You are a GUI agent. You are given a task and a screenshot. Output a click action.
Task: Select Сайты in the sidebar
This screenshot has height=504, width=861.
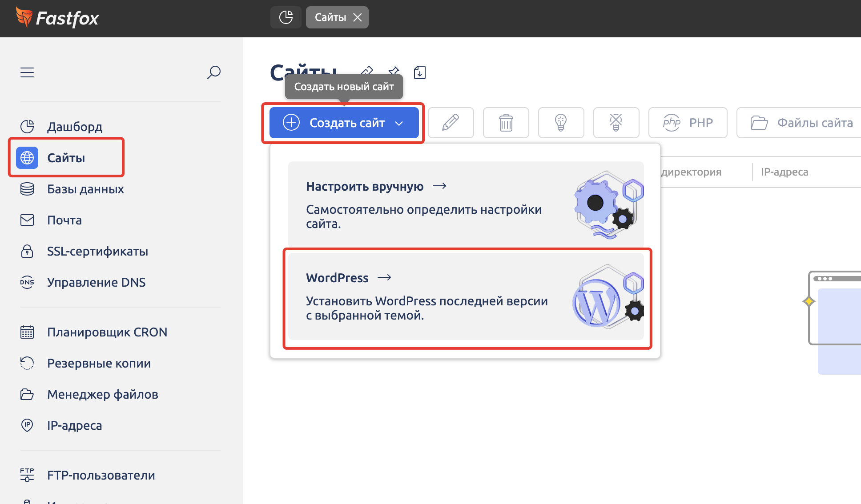[x=66, y=158]
